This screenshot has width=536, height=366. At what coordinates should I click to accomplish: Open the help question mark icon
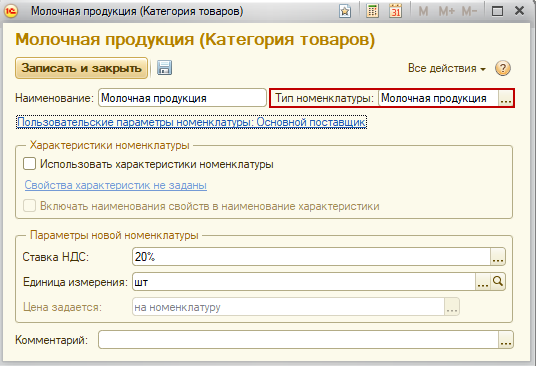pyautogui.click(x=502, y=68)
